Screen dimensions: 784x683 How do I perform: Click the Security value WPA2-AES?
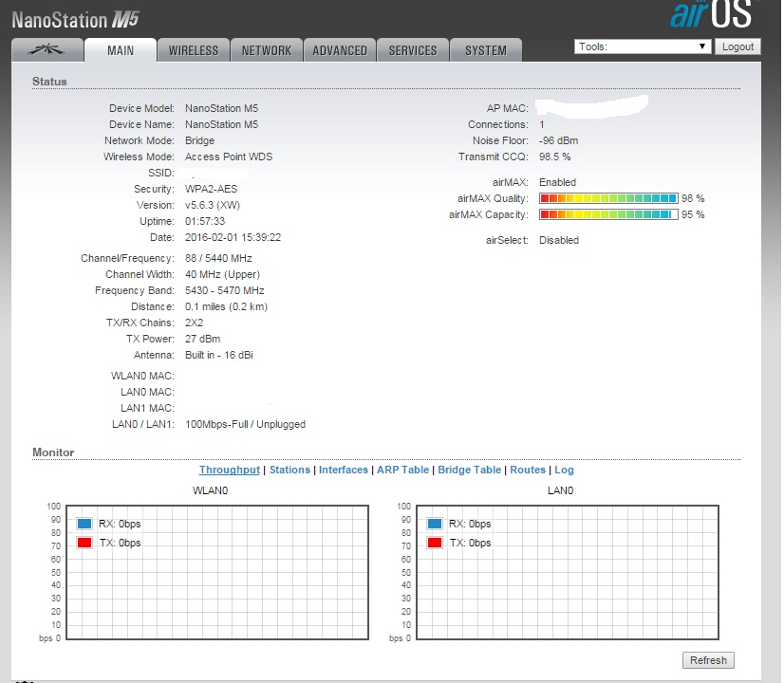click(211, 189)
